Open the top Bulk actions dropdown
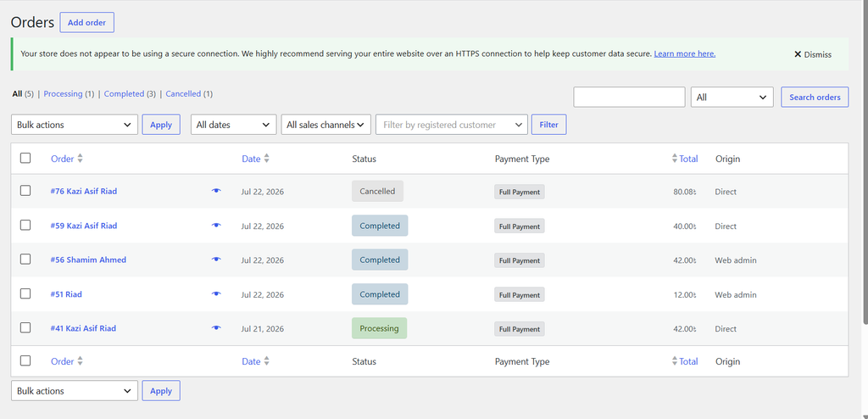 coord(75,125)
